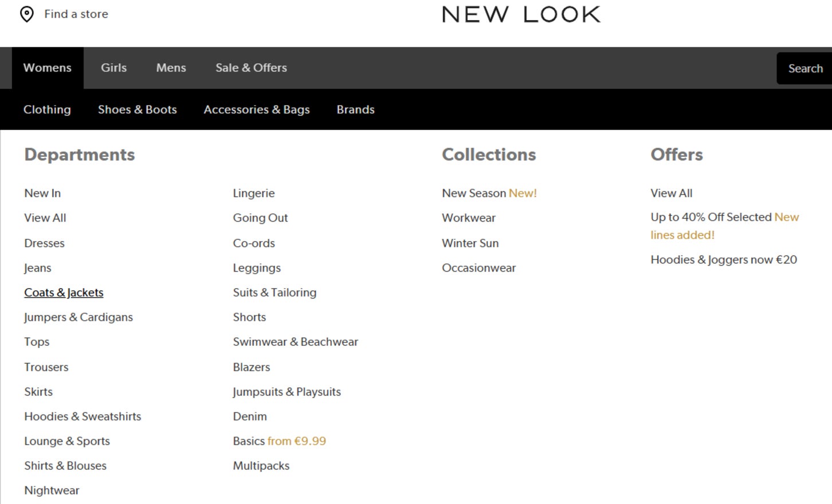Browse Swimwear & Beachwear
Viewport: 832px width, 504px height.
pyautogui.click(x=295, y=341)
